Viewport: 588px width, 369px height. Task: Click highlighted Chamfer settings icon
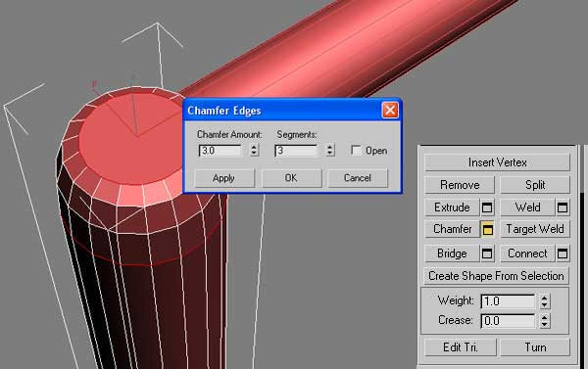click(x=487, y=229)
